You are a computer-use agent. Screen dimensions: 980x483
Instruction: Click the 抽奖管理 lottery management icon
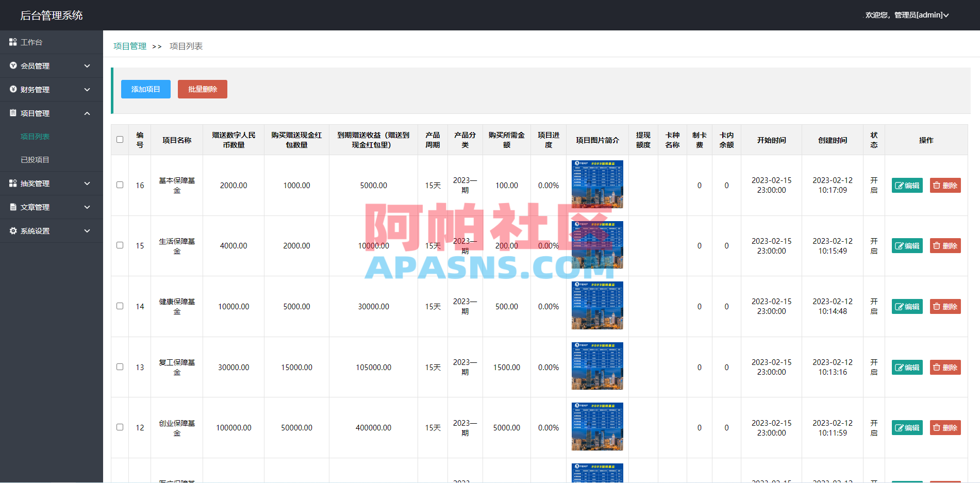13,184
